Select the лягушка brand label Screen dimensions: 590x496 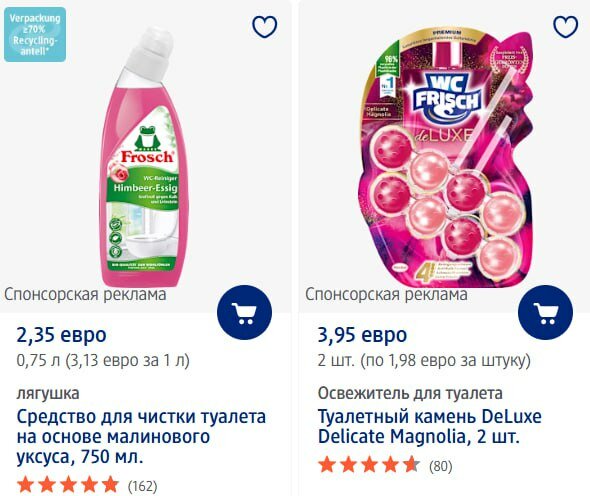point(48,393)
